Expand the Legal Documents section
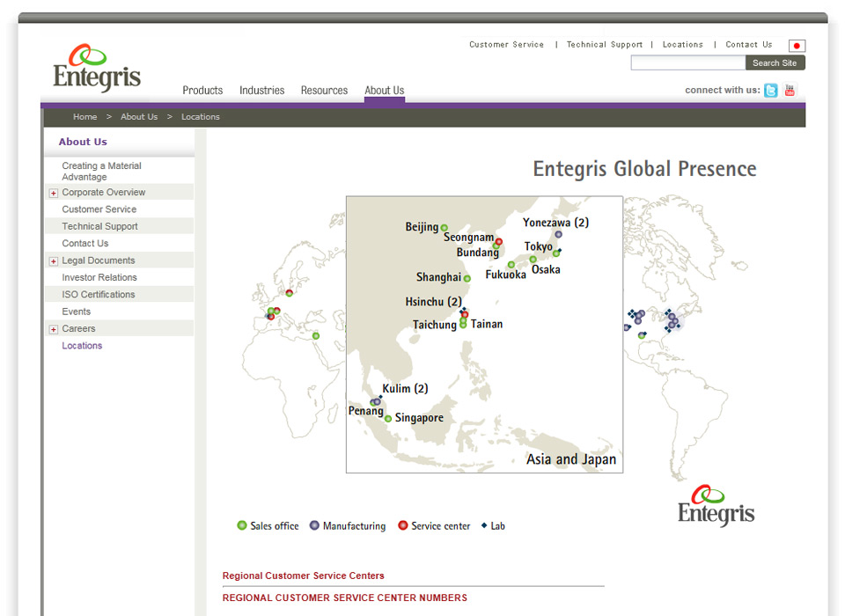The image size is (845, 616). pos(54,261)
